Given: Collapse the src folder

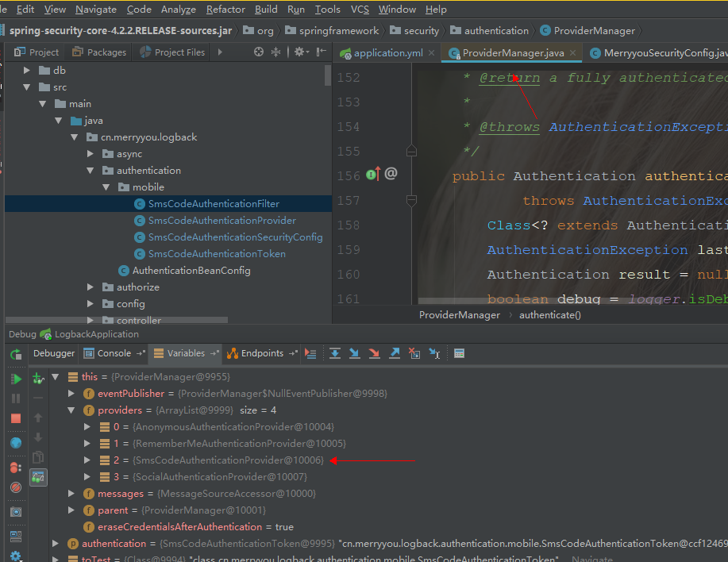Looking at the screenshot, I should (26, 87).
